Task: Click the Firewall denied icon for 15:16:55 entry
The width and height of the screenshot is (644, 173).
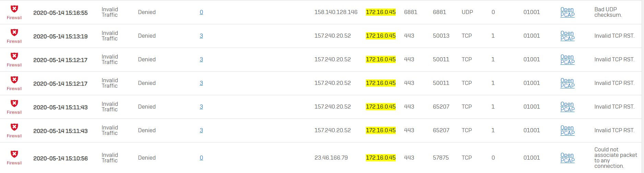Action: 14,9
